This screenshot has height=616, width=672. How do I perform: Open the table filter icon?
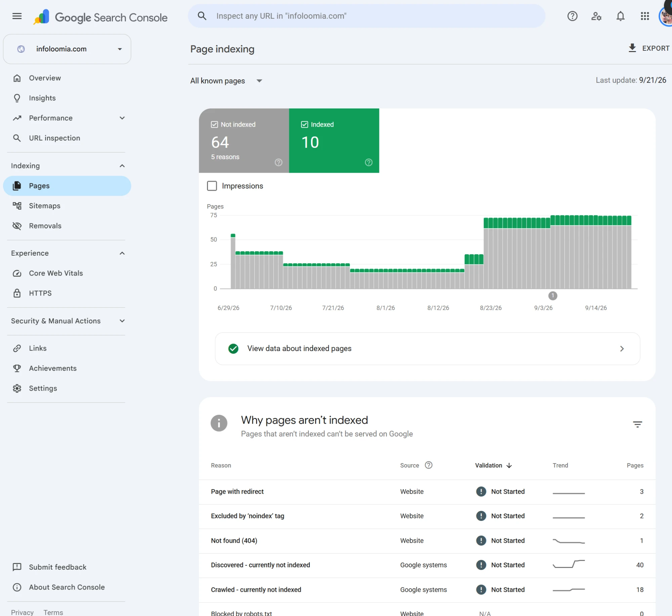(x=637, y=424)
